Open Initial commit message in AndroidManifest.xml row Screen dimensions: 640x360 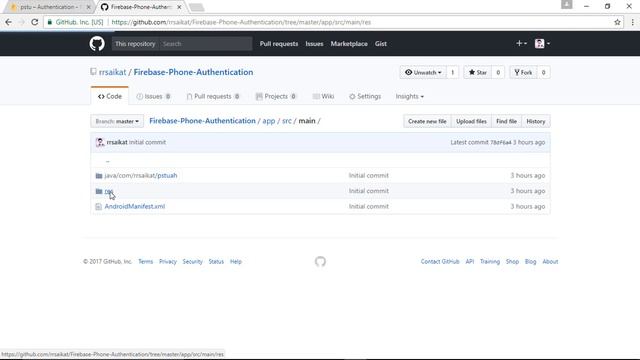coord(369,207)
